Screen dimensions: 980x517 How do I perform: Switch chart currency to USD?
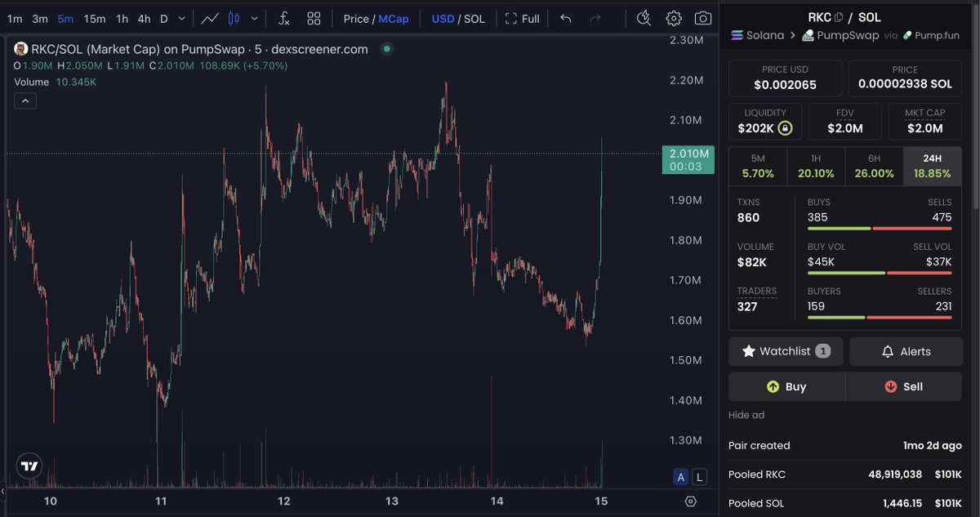coord(443,18)
